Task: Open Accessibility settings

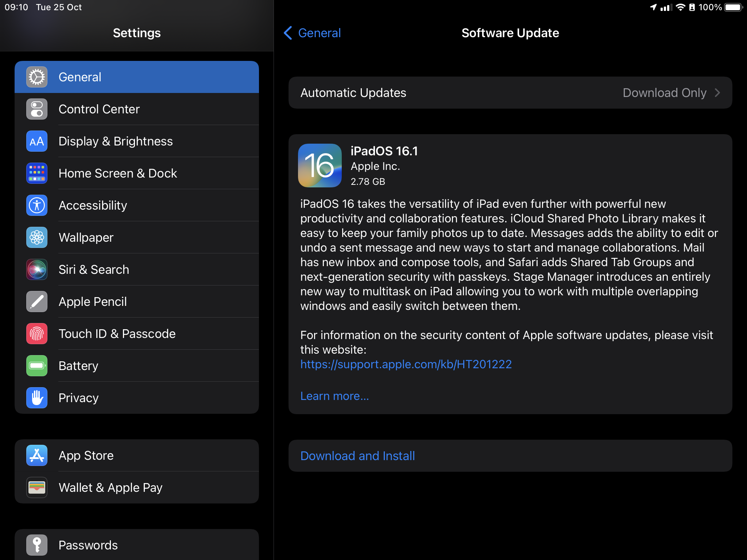Action: tap(137, 205)
